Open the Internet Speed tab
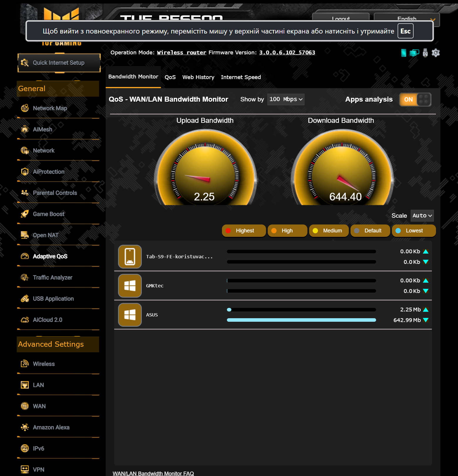Viewport: 458px width, 476px height. click(x=241, y=77)
